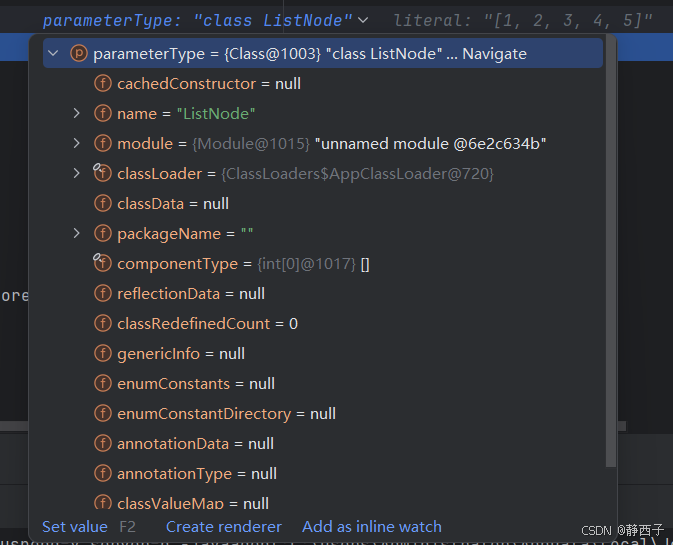673x545 pixels.
Task: Select the classData = null row
Action: (323, 203)
